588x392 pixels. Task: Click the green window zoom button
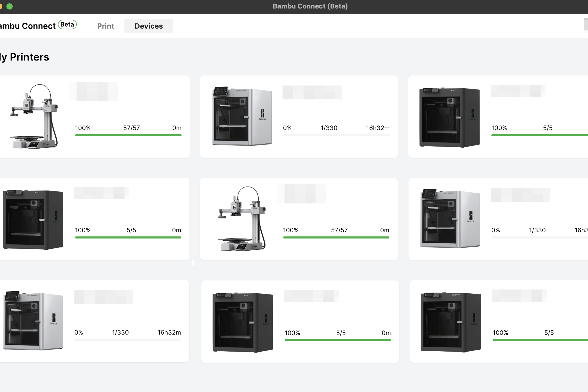10,6
